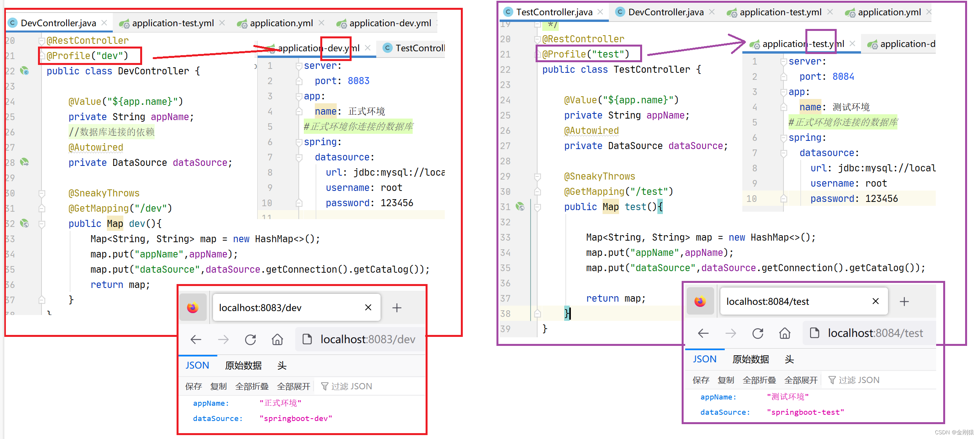Switch to 原始数据 tab in 8084 viewer
This screenshot has width=980, height=439.
[751, 359]
